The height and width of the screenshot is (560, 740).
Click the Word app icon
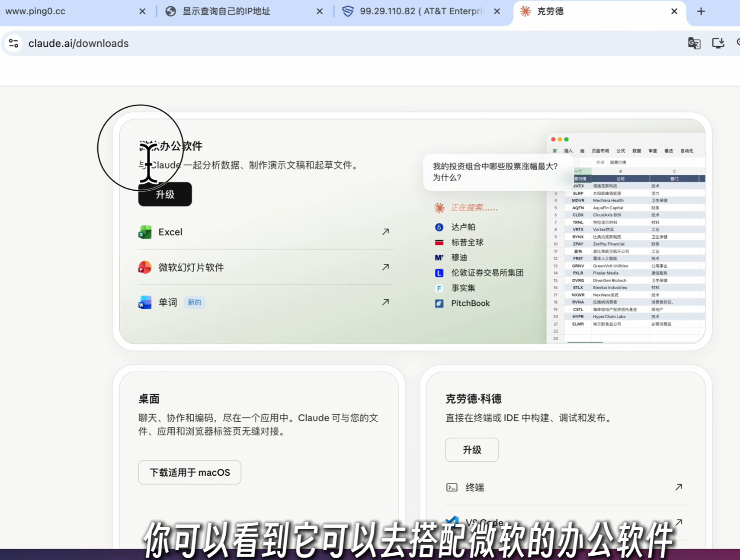pos(145,302)
